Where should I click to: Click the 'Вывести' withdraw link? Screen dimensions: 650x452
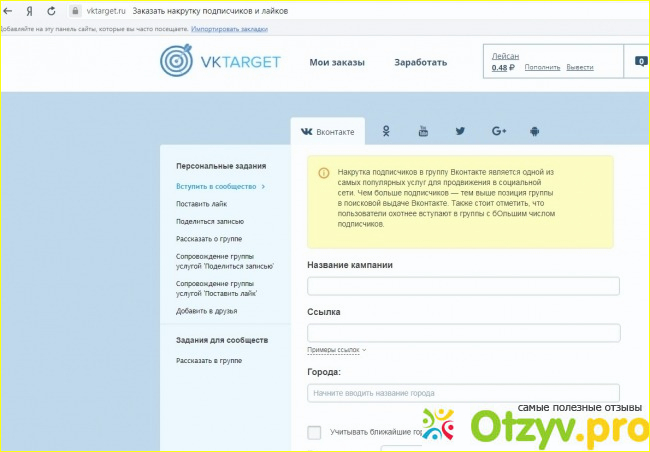(x=580, y=68)
